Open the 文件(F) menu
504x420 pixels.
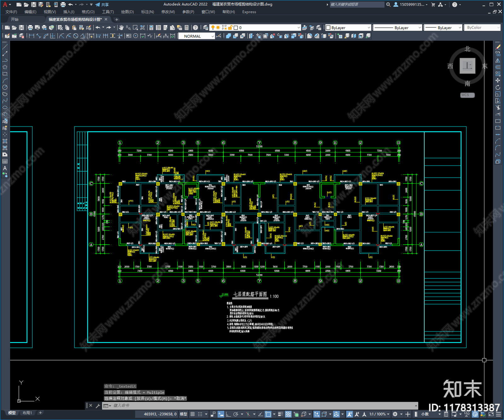[x=11, y=12]
